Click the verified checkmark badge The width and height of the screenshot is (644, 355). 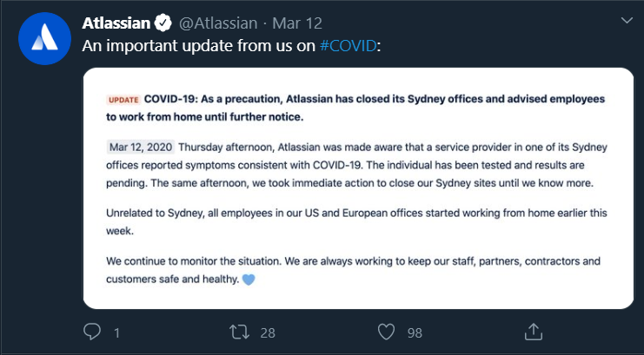click(x=163, y=23)
